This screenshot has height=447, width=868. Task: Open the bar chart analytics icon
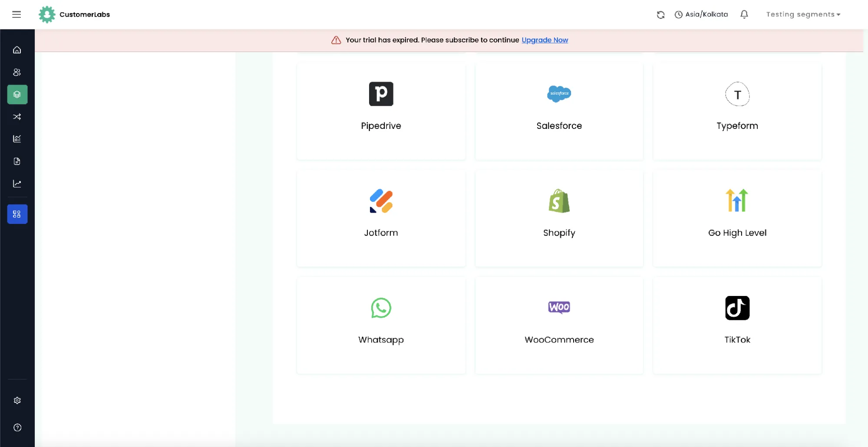(17, 139)
